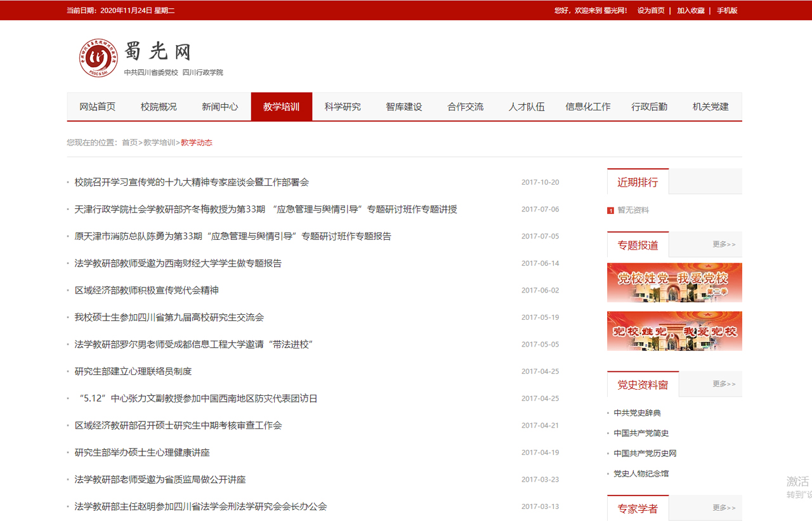Open second 党校姓党 我爱党校 banner image
The width and height of the screenshot is (812, 521).
(x=674, y=331)
